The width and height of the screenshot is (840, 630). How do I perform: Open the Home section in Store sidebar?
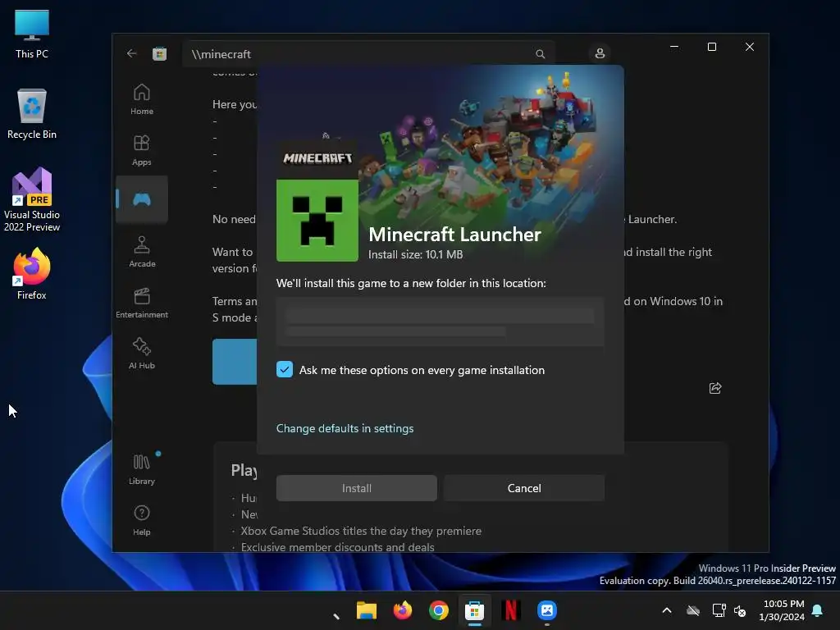click(x=141, y=99)
